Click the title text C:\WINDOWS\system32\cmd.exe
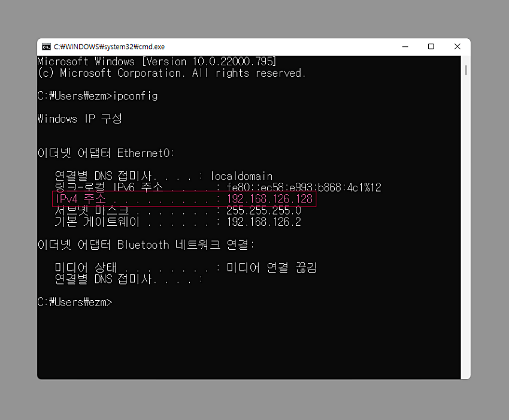Viewport: 509px width, 420px height. tap(109, 47)
